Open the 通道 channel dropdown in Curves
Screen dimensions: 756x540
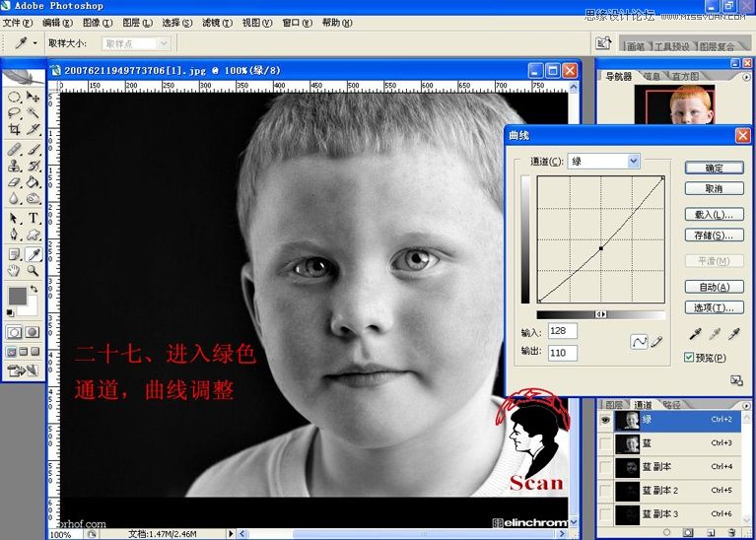pos(634,161)
